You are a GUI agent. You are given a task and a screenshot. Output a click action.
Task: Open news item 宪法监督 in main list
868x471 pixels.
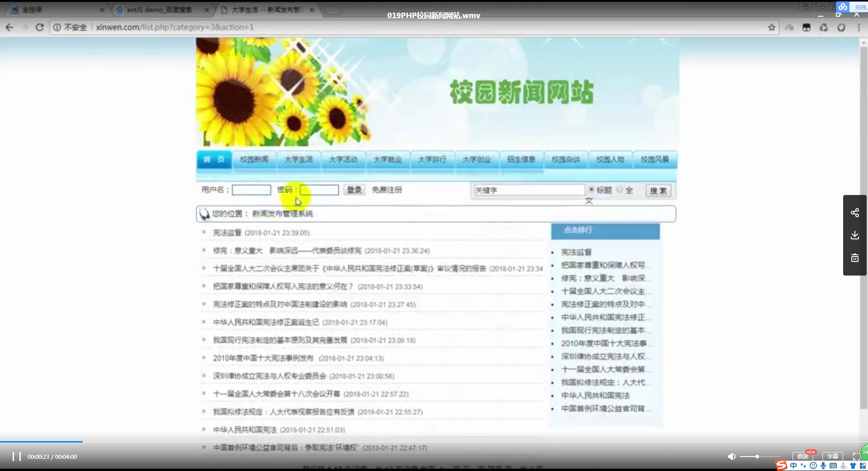(x=227, y=233)
